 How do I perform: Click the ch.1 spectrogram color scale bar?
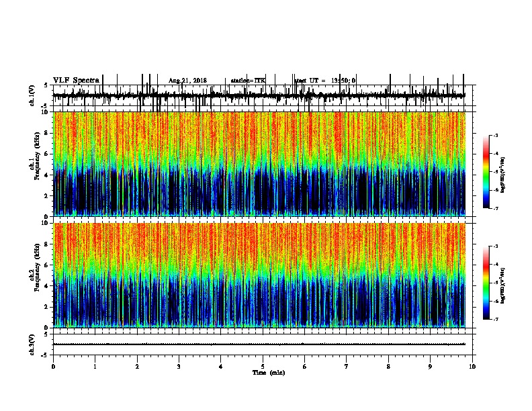(486, 171)
